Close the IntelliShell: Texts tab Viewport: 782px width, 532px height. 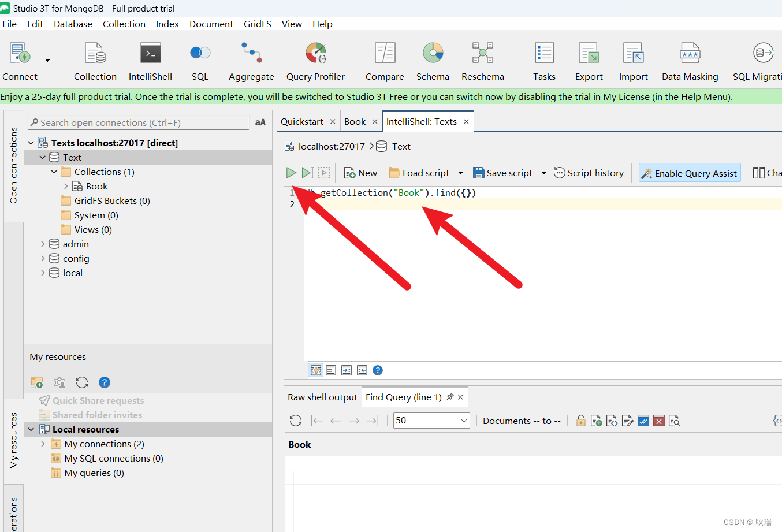tap(466, 121)
